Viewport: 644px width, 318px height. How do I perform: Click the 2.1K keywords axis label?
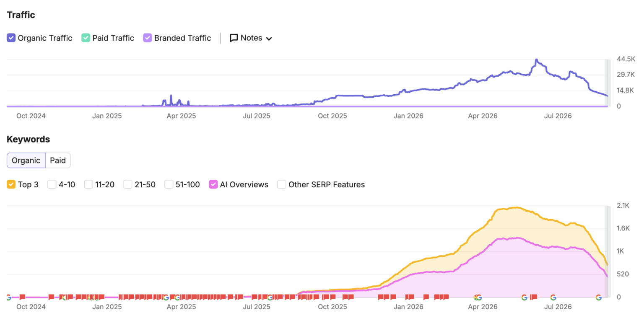(x=623, y=206)
